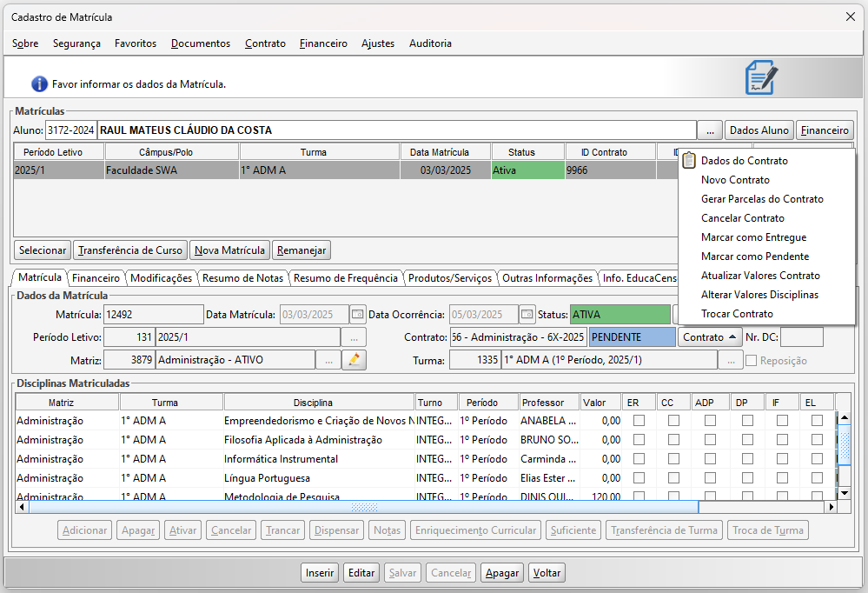868x593 pixels.
Task: Open lookup button beside Período Letivo field
Action: tap(354, 337)
